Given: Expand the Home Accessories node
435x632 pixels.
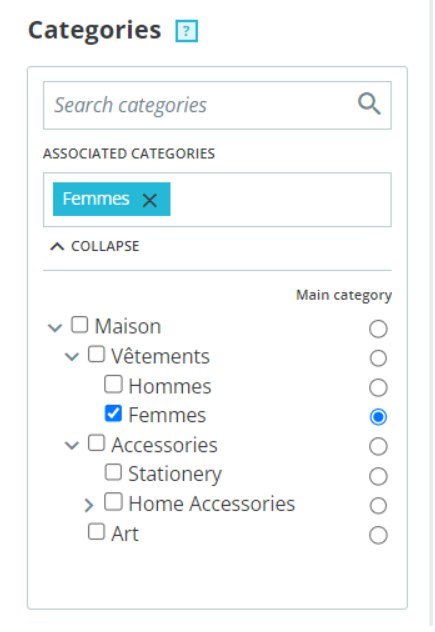Looking at the screenshot, I should [x=89, y=505].
